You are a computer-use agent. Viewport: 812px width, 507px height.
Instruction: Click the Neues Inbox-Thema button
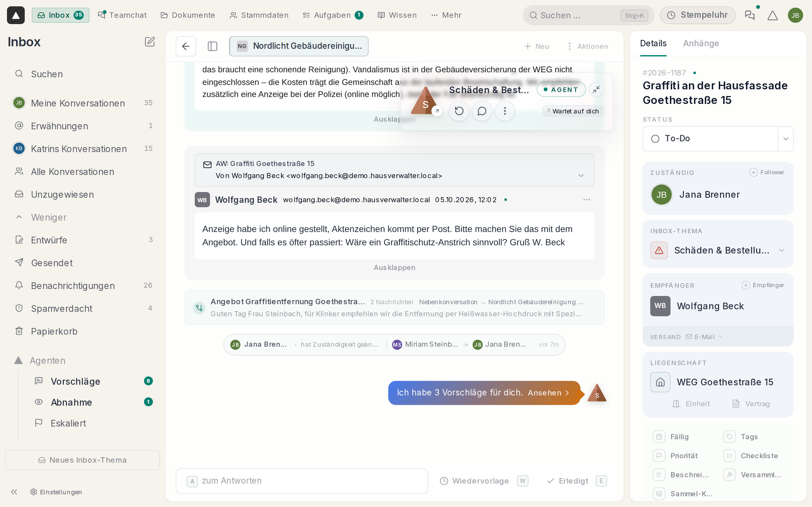tap(82, 460)
